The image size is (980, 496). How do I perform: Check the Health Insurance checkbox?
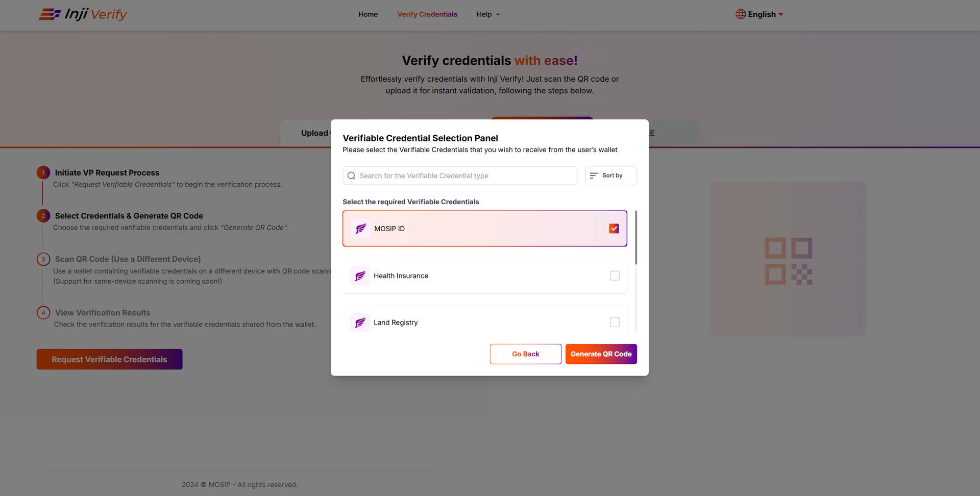[615, 276]
